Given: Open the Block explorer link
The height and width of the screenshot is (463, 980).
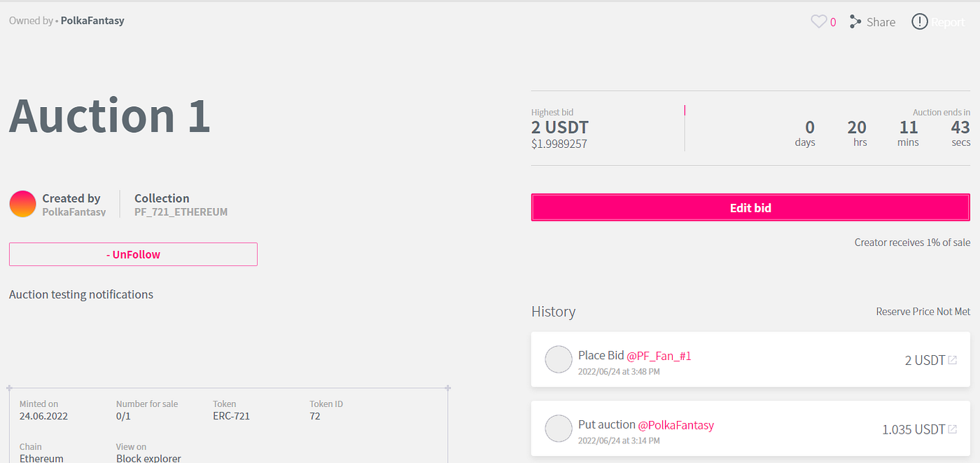Looking at the screenshot, I should click(x=148, y=458).
